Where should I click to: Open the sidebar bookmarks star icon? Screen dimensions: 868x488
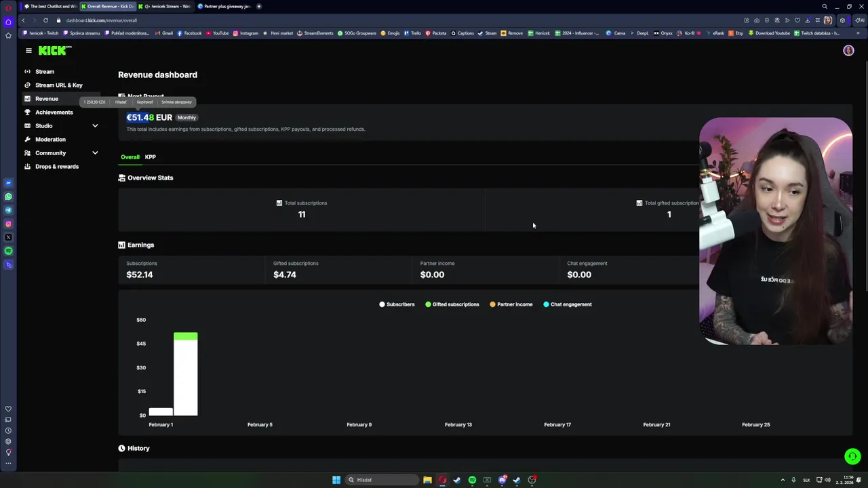point(8,35)
